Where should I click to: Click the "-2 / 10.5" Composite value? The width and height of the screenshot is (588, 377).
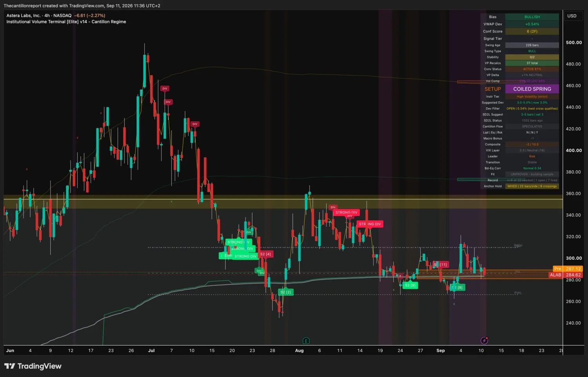coord(532,144)
